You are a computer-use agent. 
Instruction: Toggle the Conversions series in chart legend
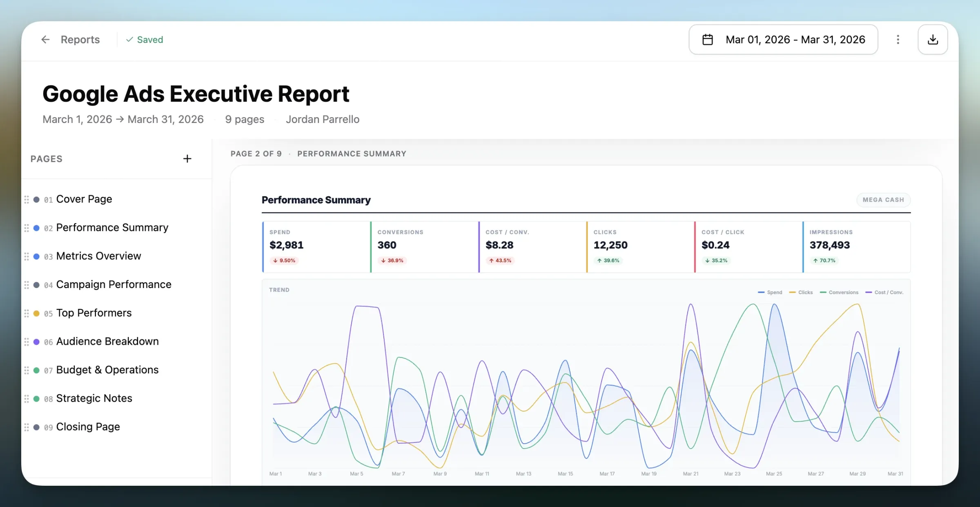(x=839, y=293)
